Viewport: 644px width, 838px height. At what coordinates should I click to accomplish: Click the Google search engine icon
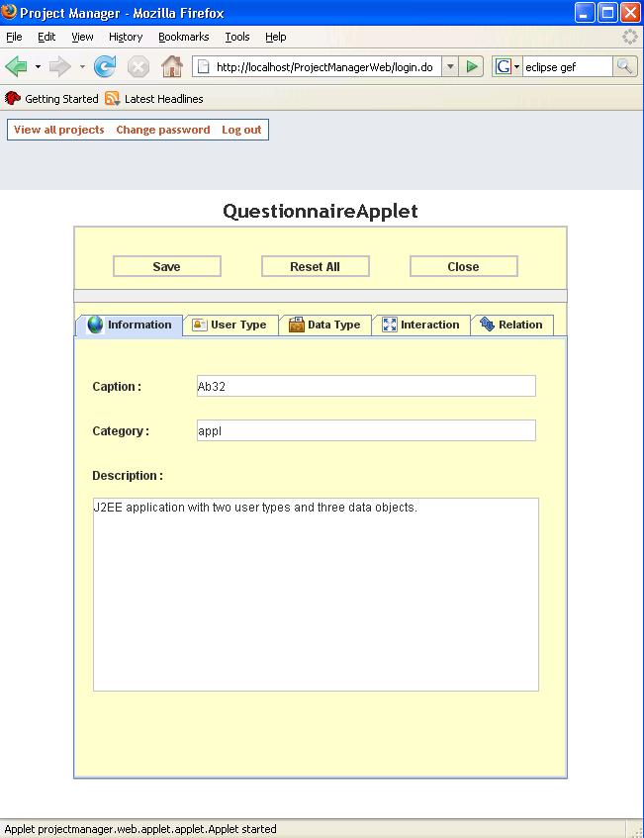point(503,67)
